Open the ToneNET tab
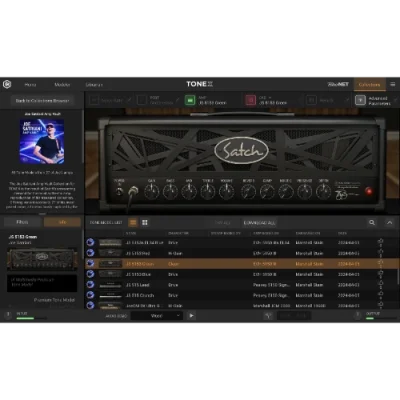Image resolution: width=400 pixels, height=400 pixels. coord(338,84)
